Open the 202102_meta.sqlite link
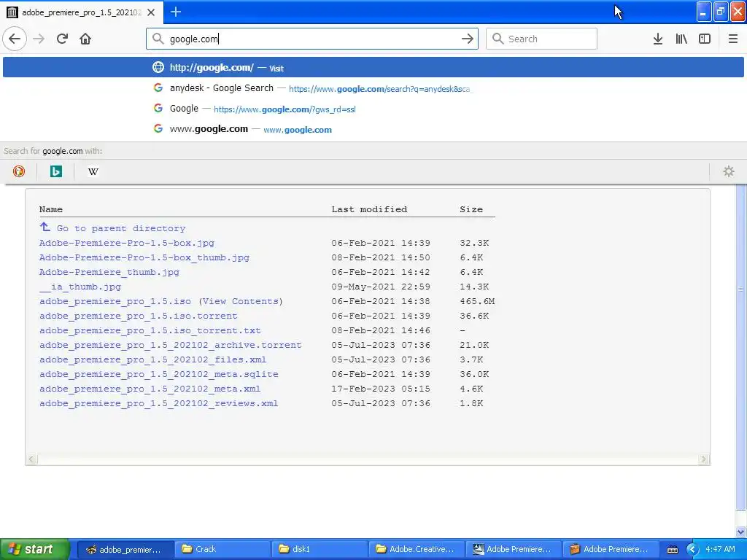Image resolution: width=747 pixels, height=560 pixels. 158,374
